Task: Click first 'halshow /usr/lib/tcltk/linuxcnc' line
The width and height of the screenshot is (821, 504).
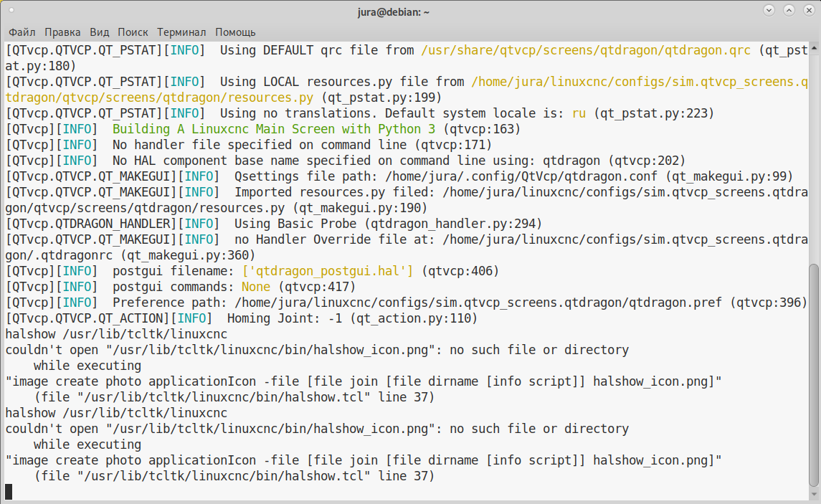Action: 116,334
